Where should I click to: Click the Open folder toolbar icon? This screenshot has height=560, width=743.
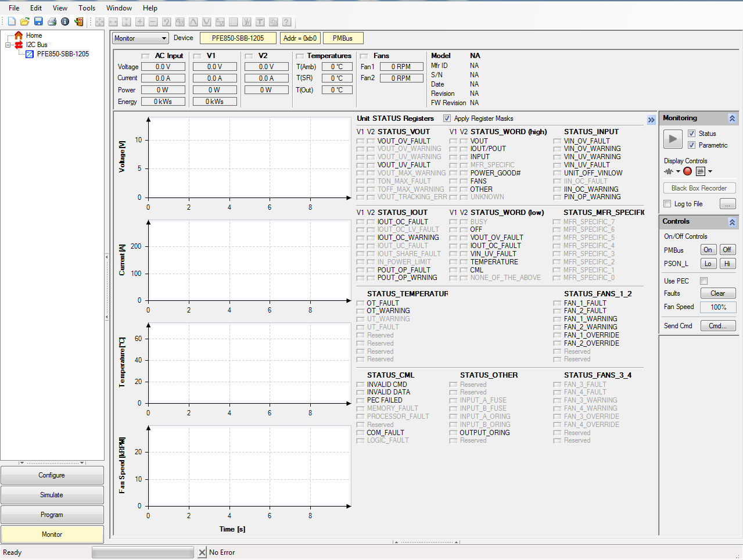pyautogui.click(x=24, y=21)
